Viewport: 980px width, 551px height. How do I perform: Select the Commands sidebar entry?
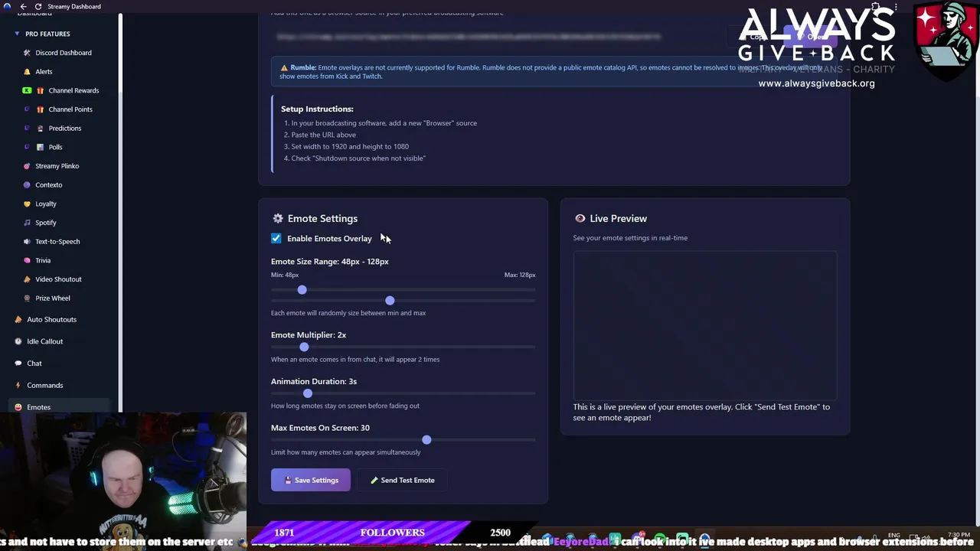[45, 385]
